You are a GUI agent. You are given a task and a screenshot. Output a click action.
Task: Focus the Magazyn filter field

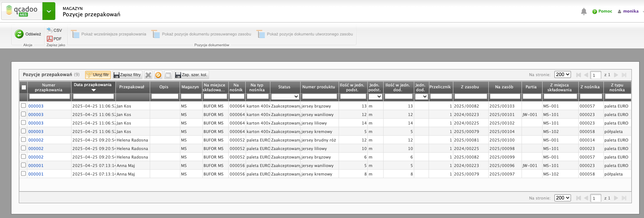tap(191, 96)
